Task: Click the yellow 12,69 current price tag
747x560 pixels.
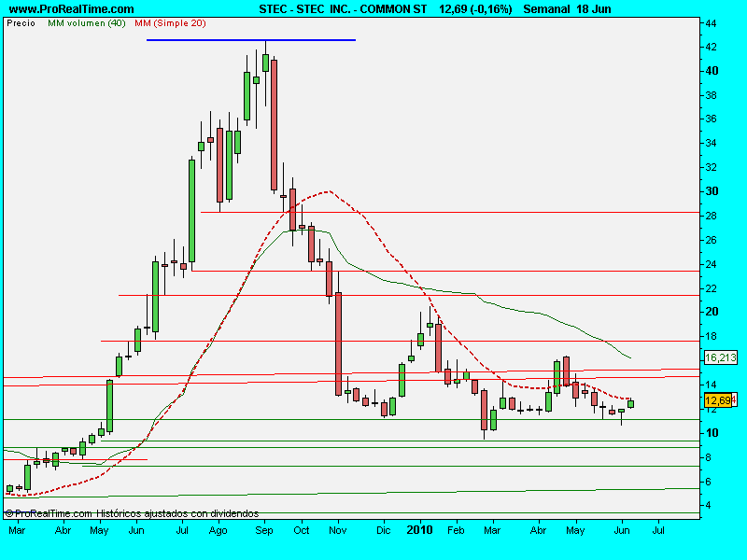Action: tap(717, 400)
